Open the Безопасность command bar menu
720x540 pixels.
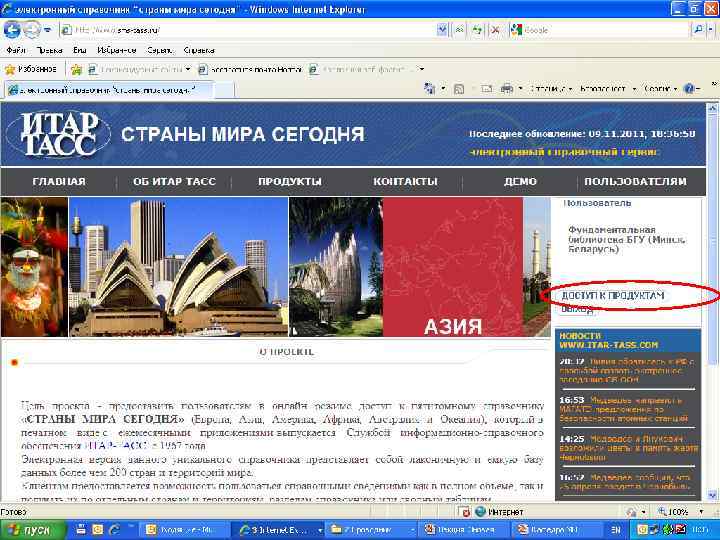[607, 89]
